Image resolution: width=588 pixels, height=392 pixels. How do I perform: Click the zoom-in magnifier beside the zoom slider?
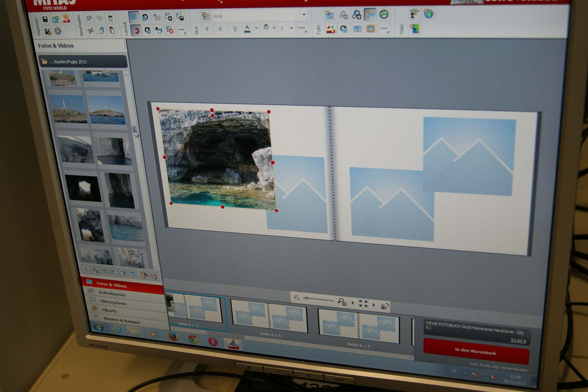[x=341, y=301]
